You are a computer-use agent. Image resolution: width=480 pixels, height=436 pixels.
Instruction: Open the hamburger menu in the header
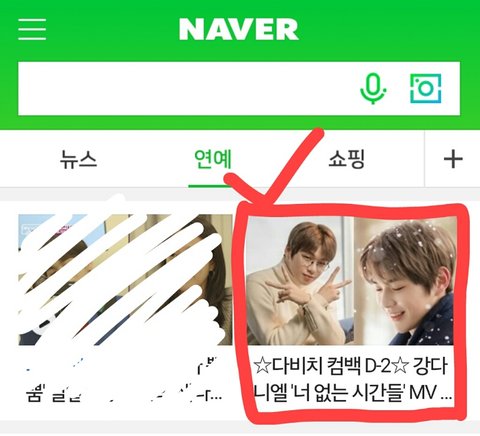click(x=32, y=29)
